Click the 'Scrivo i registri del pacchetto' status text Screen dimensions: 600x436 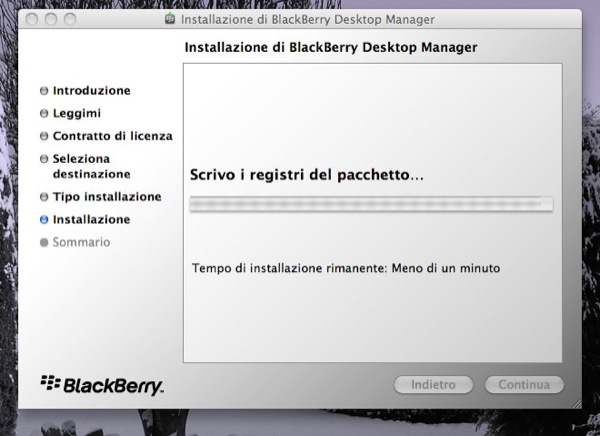(307, 175)
